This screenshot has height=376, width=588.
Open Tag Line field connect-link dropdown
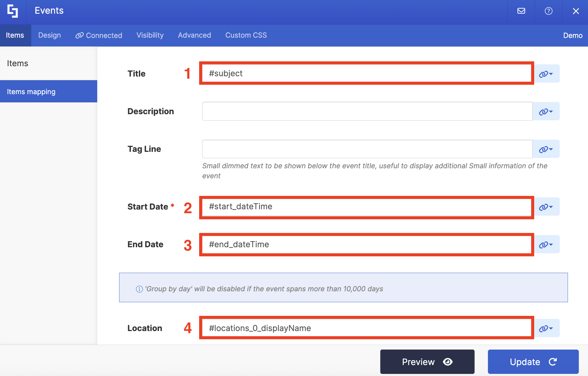point(546,149)
